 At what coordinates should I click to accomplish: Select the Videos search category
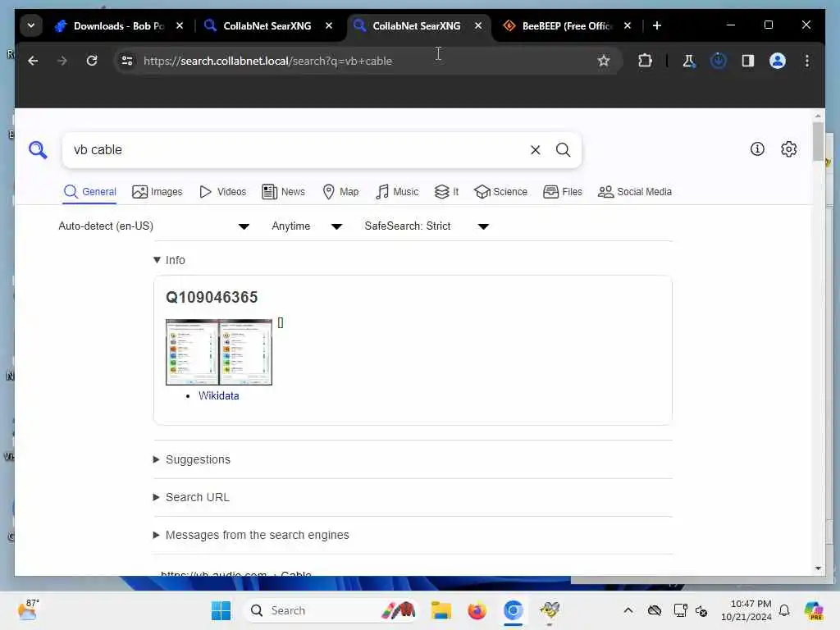(222, 192)
